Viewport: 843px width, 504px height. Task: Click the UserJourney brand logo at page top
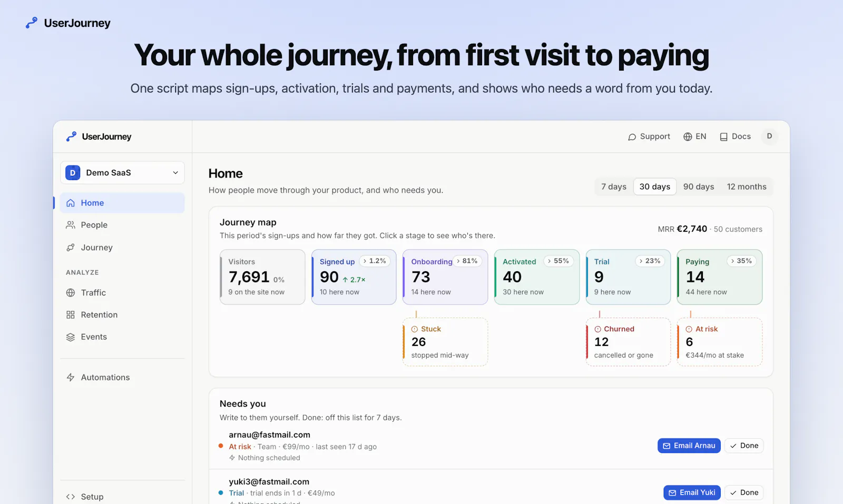[68, 23]
